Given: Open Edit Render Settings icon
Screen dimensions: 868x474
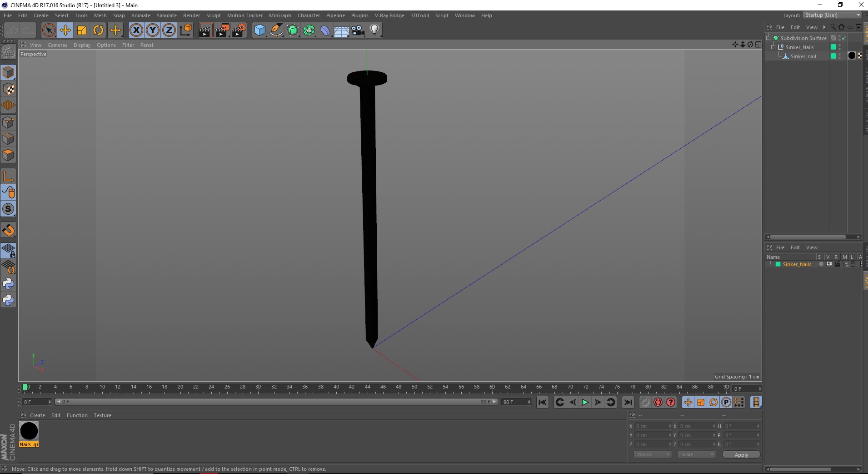Looking at the screenshot, I should (x=239, y=30).
